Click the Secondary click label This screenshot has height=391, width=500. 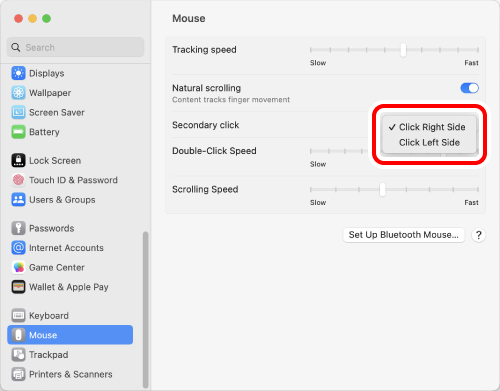(206, 125)
